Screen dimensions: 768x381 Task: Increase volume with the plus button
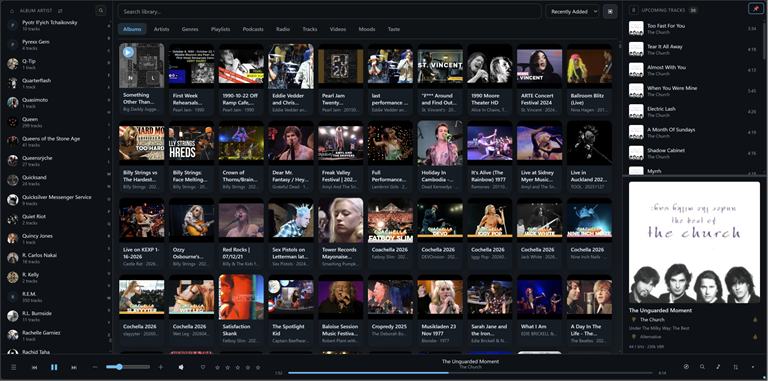(160, 367)
